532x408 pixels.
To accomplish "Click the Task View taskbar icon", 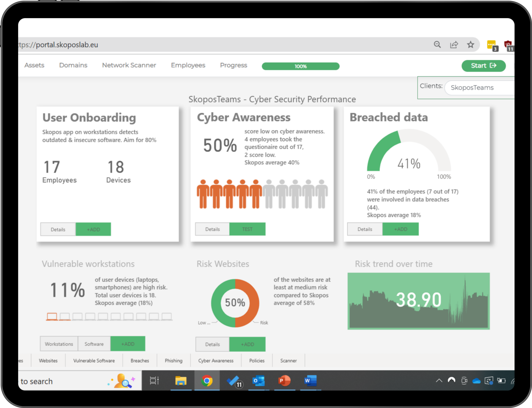I will pos(154,381).
